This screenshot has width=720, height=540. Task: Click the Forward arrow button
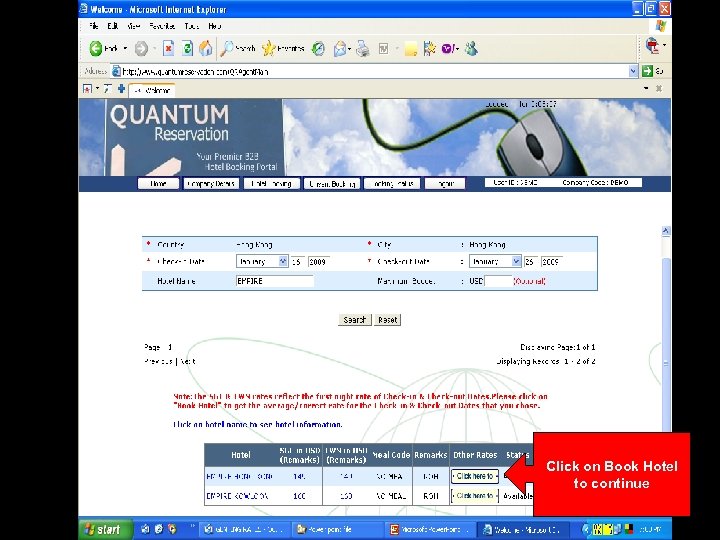coord(141,49)
